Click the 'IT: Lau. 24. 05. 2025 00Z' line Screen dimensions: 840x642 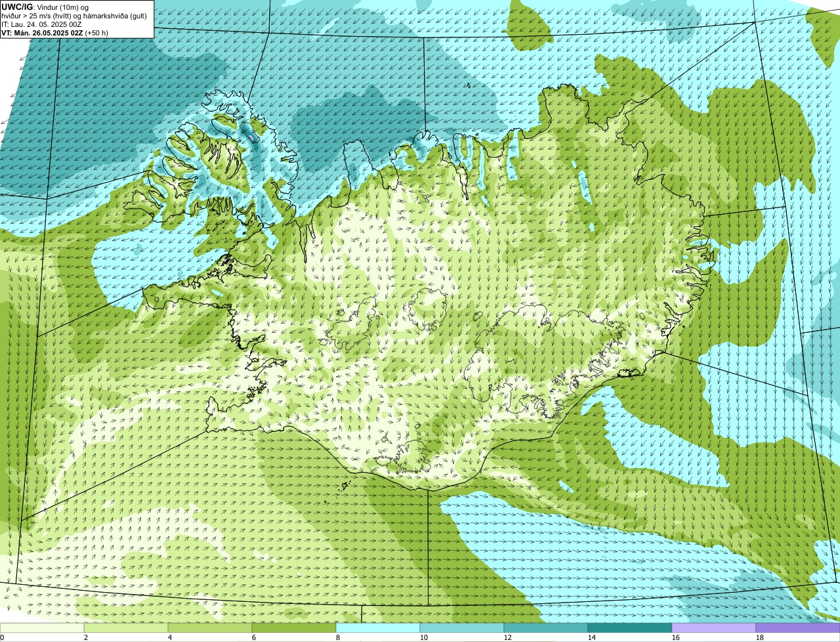click(41, 24)
